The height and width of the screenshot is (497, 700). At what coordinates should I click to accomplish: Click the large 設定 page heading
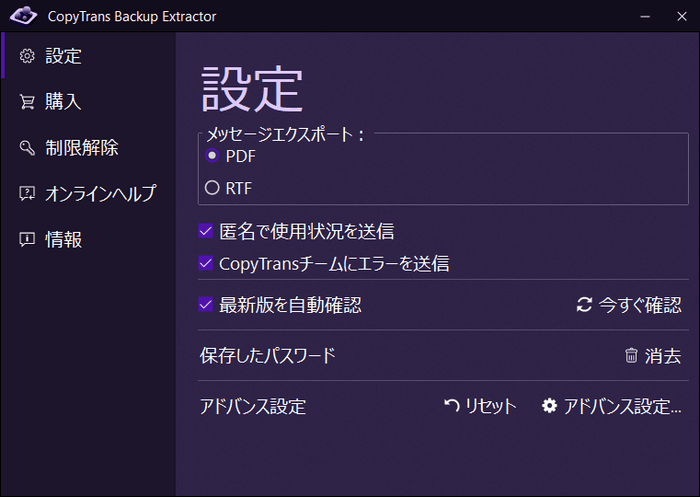click(253, 88)
